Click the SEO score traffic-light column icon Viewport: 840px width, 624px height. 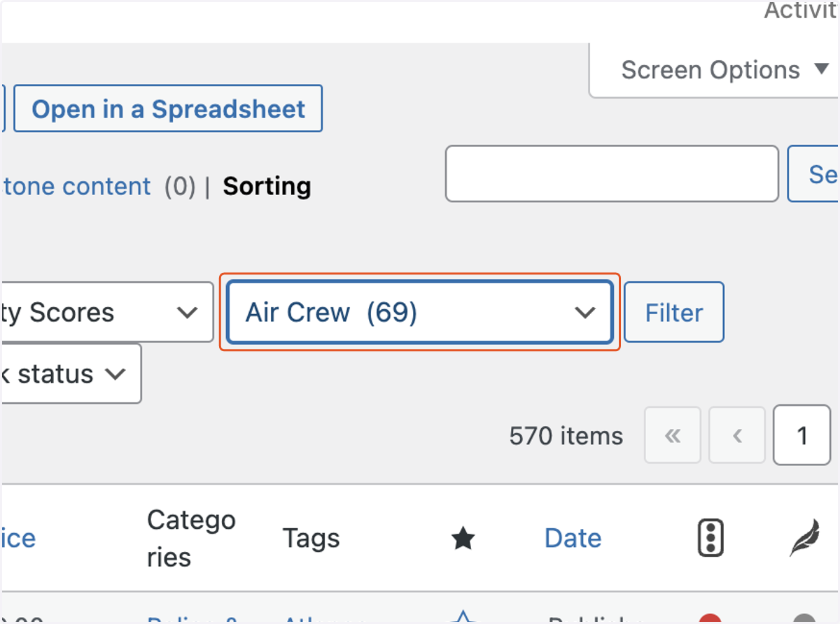click(710, 539)
